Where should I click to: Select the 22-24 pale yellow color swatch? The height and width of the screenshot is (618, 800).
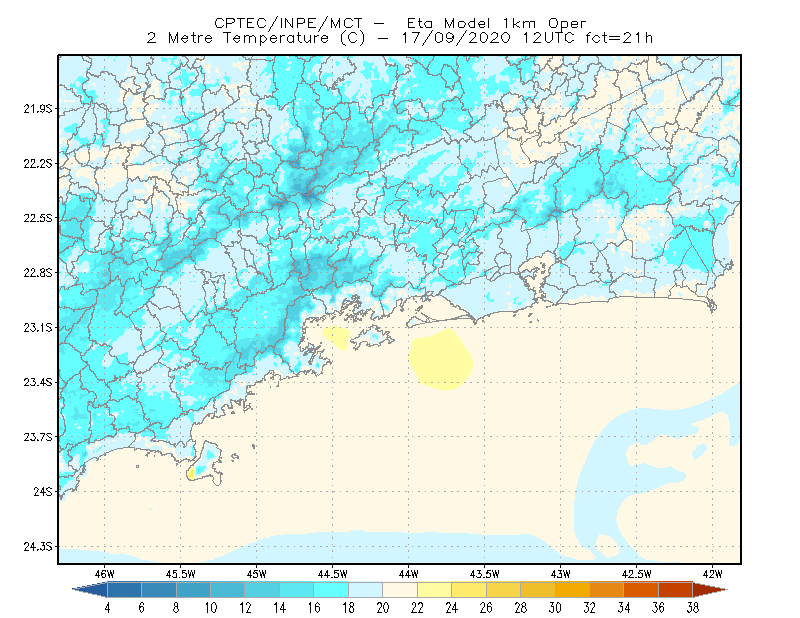click(x=435, y=590)
